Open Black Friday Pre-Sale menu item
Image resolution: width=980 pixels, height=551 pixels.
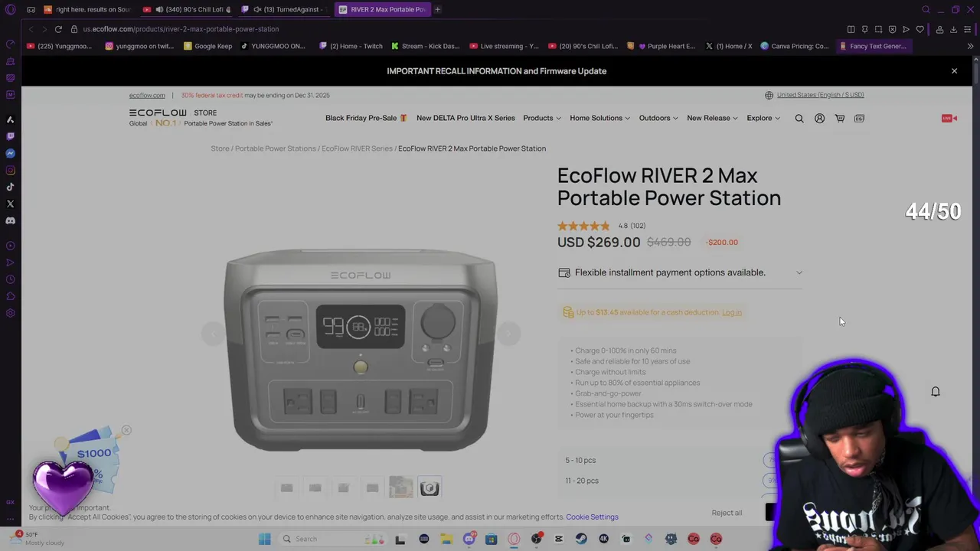366,118
